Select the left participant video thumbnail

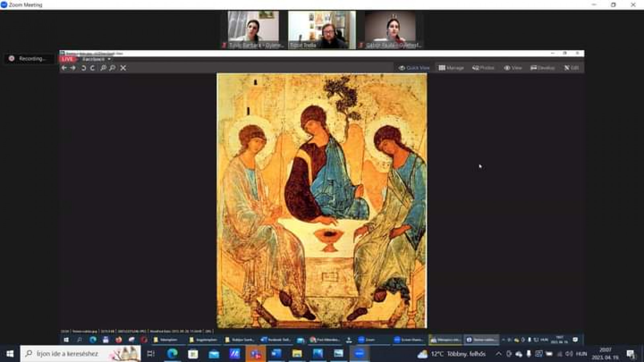253,30
